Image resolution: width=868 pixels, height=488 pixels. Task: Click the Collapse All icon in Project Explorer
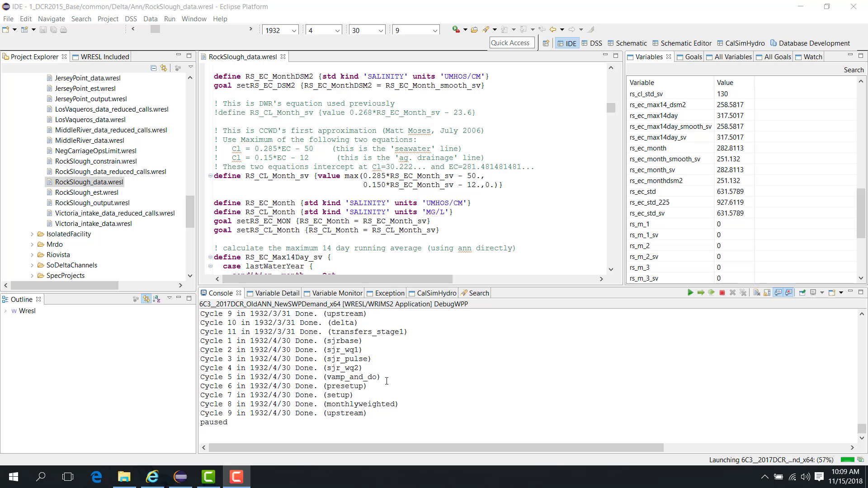(154, 68)
